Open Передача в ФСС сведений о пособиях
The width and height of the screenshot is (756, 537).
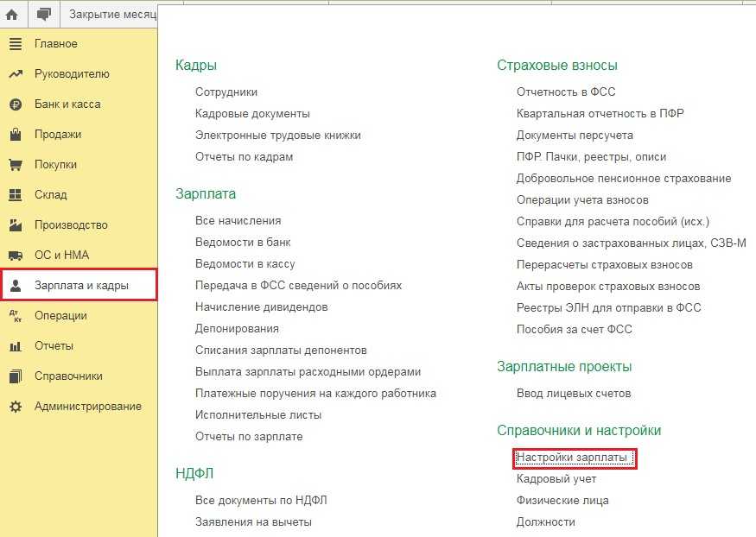click(x=298, y=286)
